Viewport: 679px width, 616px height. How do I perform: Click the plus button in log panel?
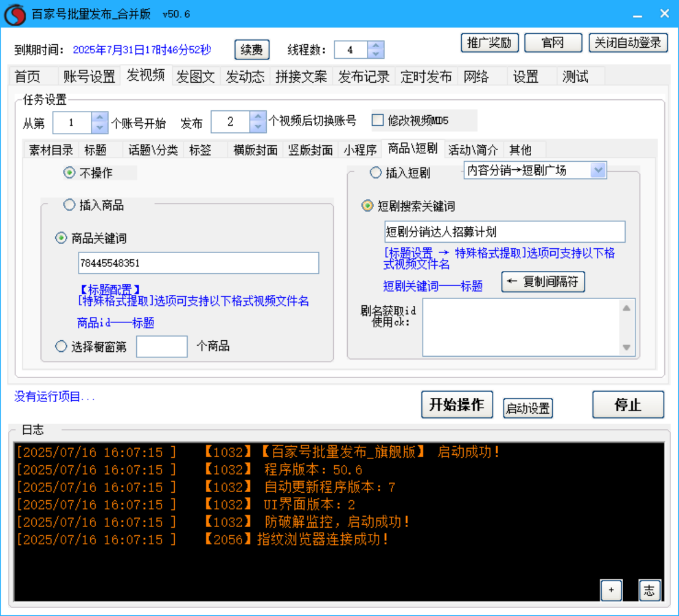[611, 590]
